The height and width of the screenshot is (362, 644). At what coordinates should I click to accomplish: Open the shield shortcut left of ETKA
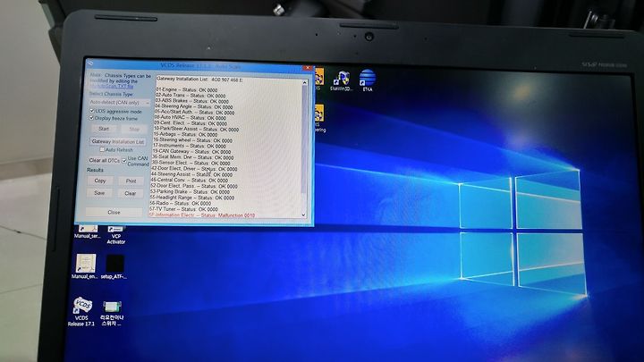[x=342, y=80]
